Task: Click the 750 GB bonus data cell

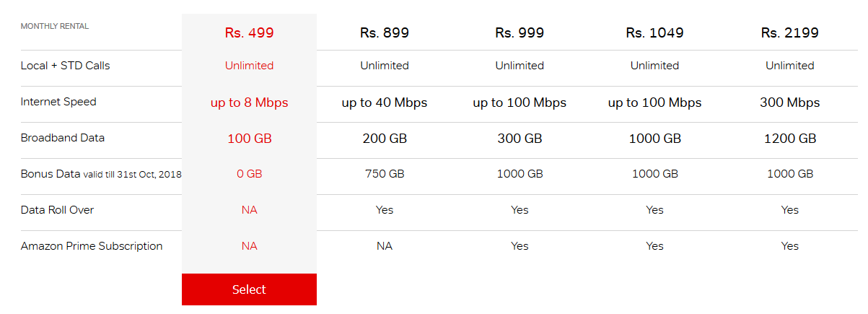Action: 385,174
